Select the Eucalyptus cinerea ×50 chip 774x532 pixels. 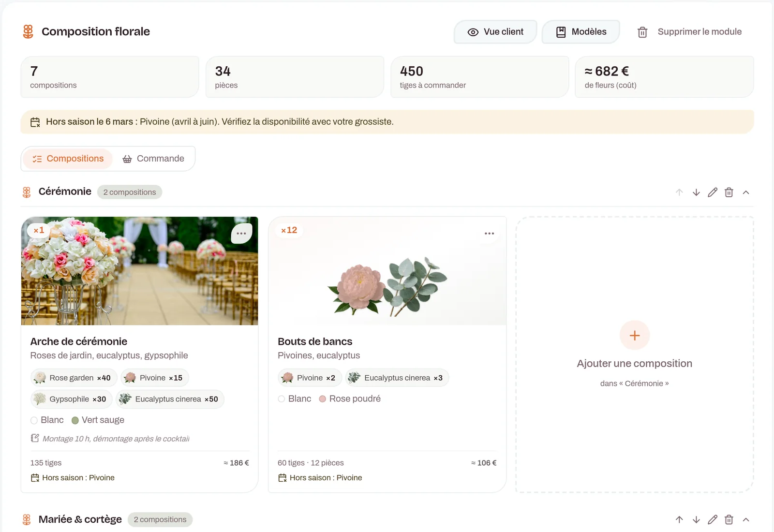[x=170, y=399]
